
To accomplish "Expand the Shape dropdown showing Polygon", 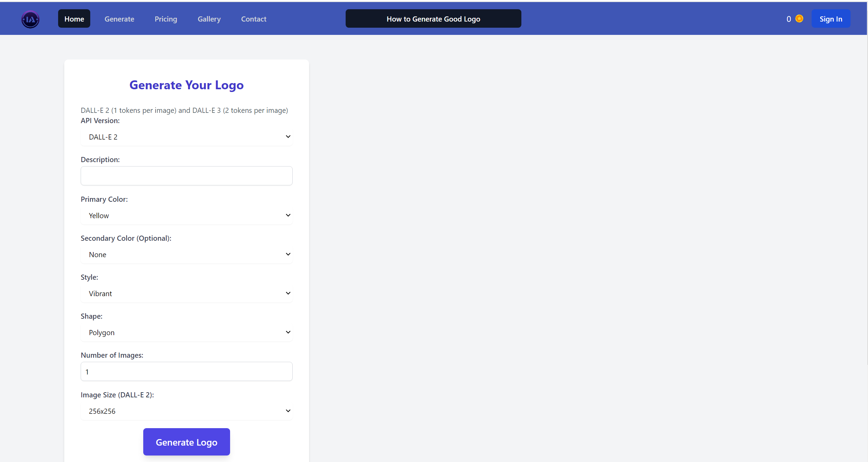I will click(x=186, y=332).
